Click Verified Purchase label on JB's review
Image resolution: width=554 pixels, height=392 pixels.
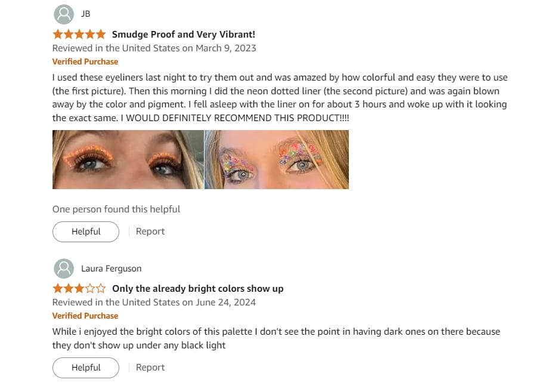point(85,61)
